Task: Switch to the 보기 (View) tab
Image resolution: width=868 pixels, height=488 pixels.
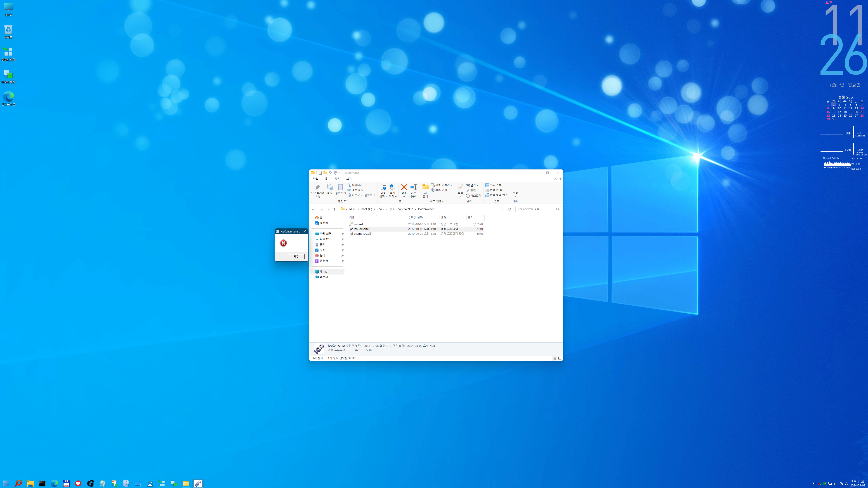Action: 349,179
